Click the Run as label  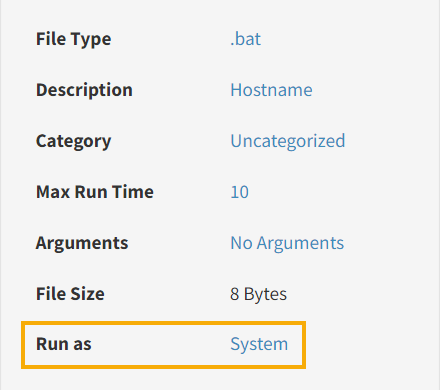click(63, 344)
